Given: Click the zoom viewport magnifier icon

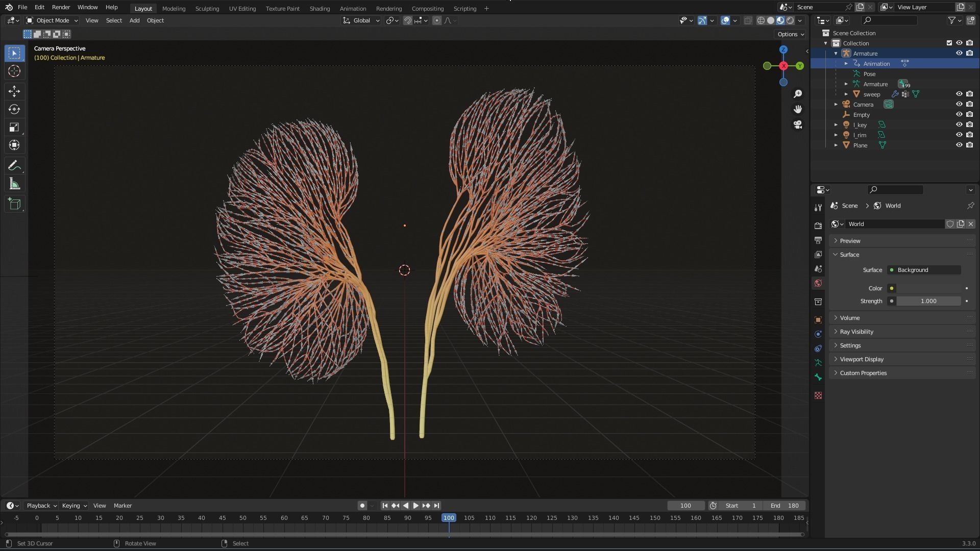Looking at the screenshot, I should point(798,94).
